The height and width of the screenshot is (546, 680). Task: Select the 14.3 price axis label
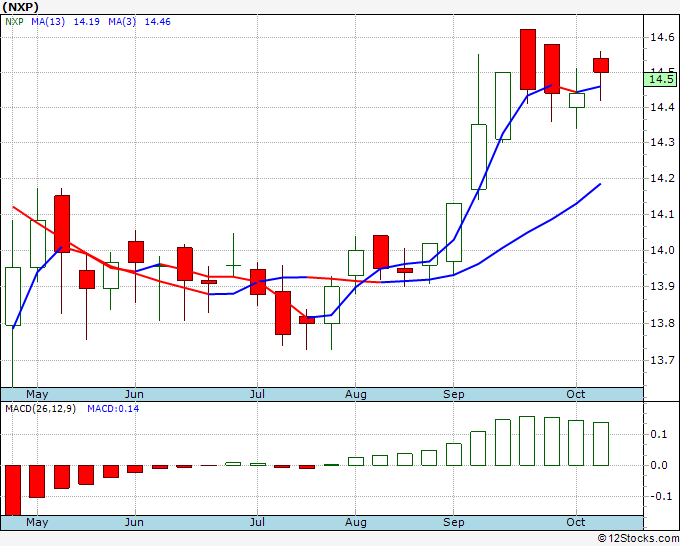[x=662, y=142]
